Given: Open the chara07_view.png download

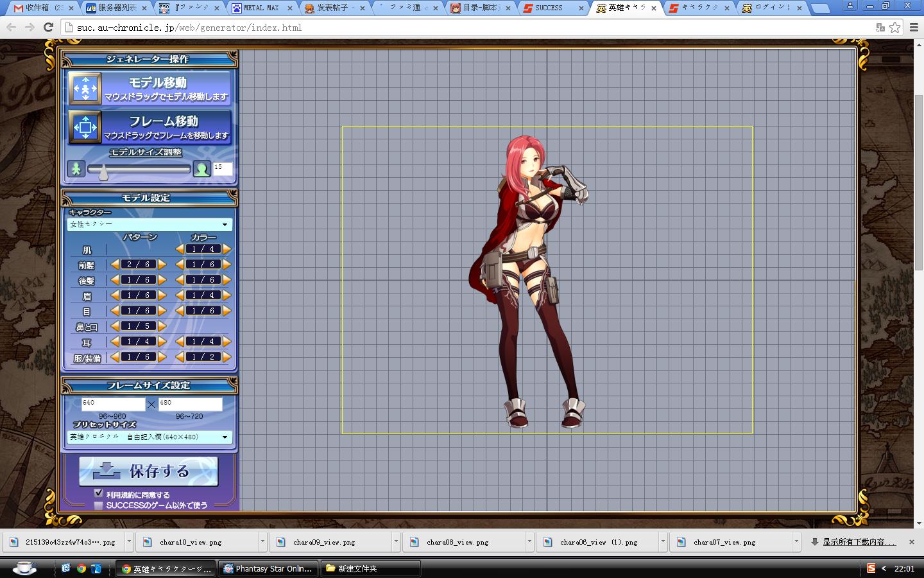Looking at the screenshot, I should pos(731,542).
